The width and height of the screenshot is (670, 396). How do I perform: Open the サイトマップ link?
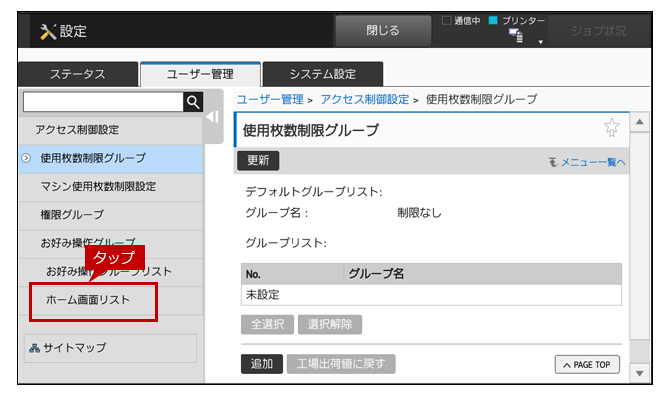(x=110, y=348)
